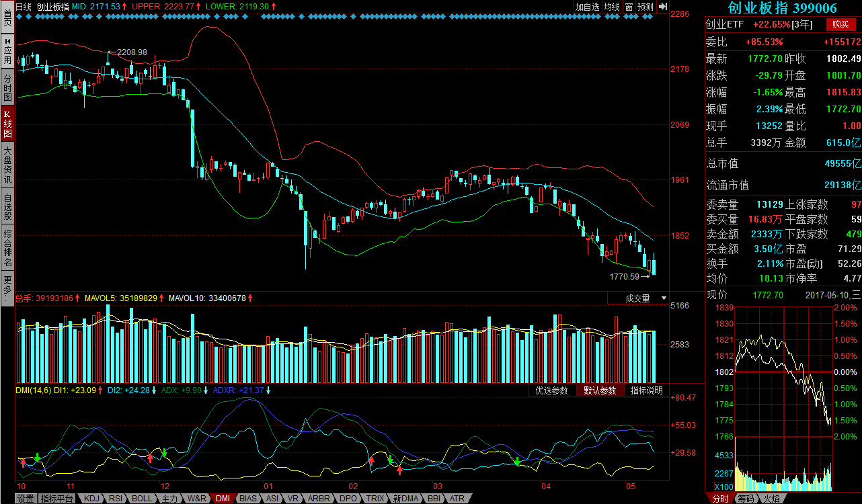Click the 流通市值 29138亿 row
Image resolution: width=862 pixels, height=504 pixels.
pos(783,185)
